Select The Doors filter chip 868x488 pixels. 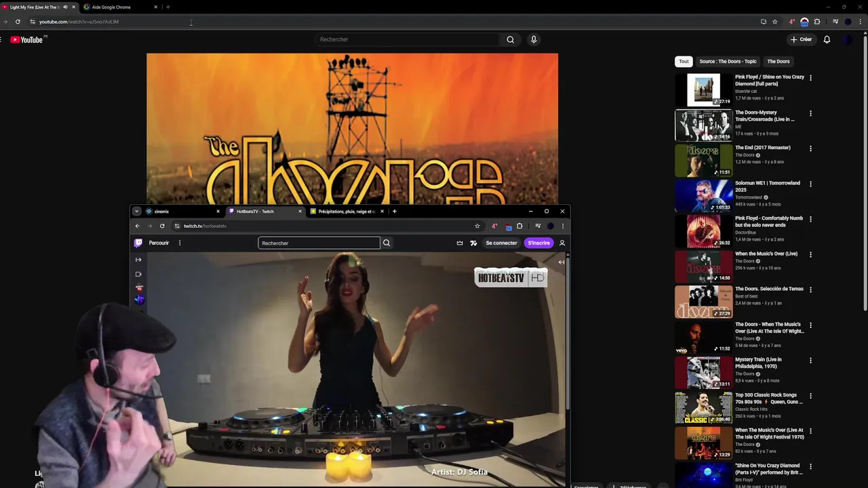778,62
